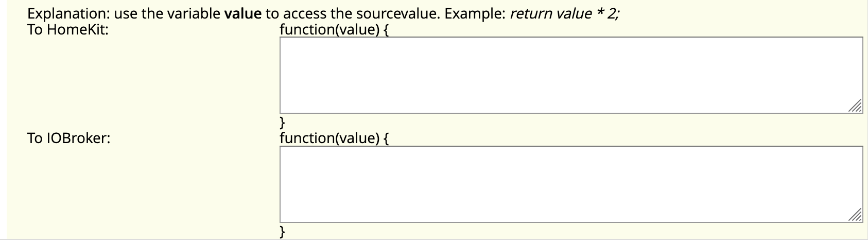The width and height of the screenshot is (868, 244).
Task: Select the 'To HomeKit:' label
Action: pyautogui.click(x=68, y=29)
